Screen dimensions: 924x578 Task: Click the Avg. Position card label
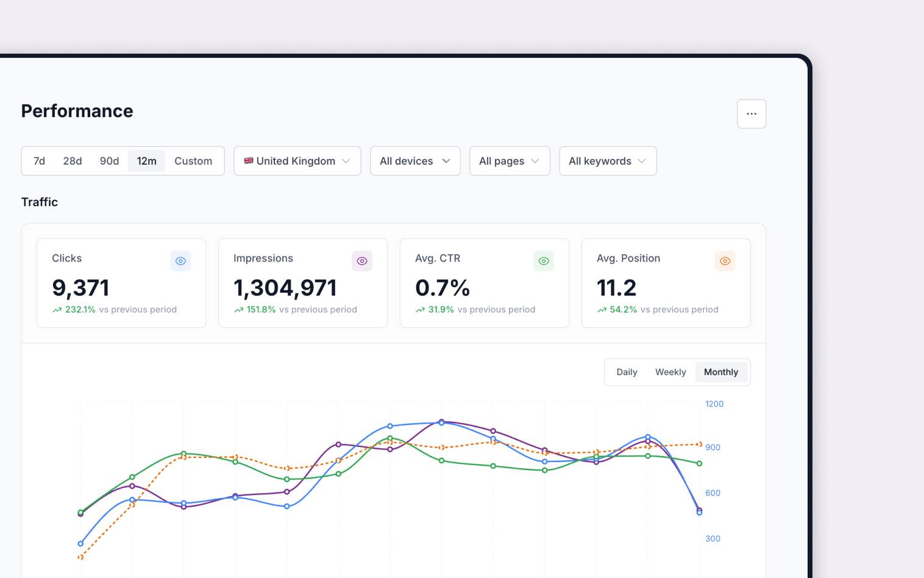[x=628, y=259]
